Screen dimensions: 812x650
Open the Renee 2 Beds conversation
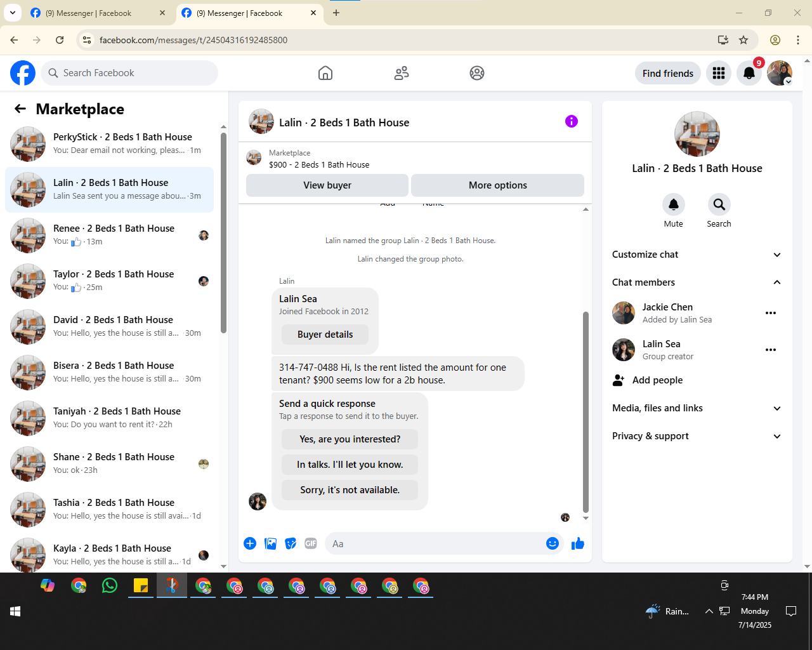[x=109, y=235]
